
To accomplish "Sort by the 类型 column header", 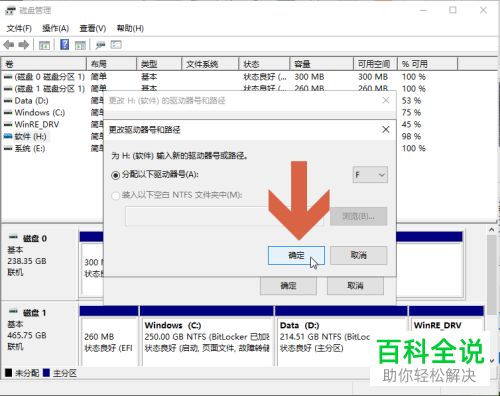I will [x=159, y=64].
